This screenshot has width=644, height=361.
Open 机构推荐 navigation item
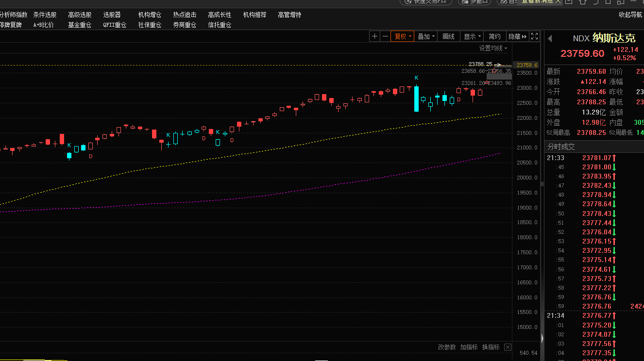tap(254, 15)
